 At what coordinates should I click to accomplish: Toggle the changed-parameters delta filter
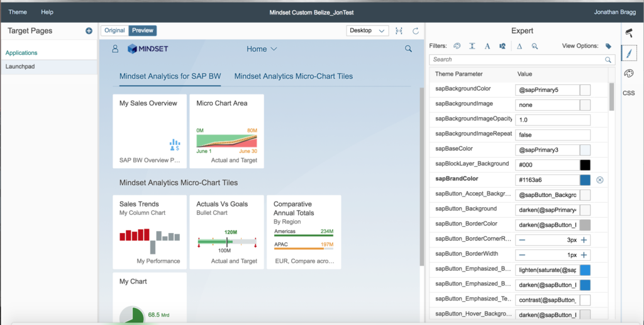(519, 46)
